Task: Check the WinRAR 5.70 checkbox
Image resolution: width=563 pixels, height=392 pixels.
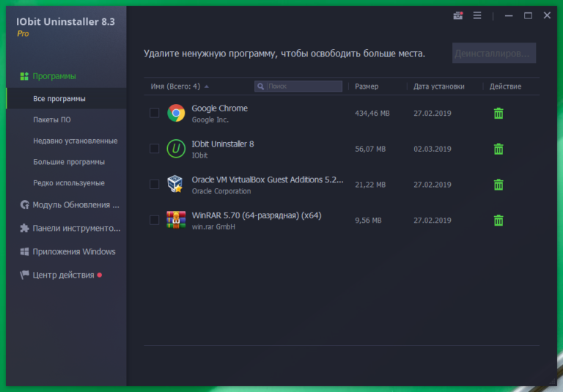Action: [x=155, y=220]
